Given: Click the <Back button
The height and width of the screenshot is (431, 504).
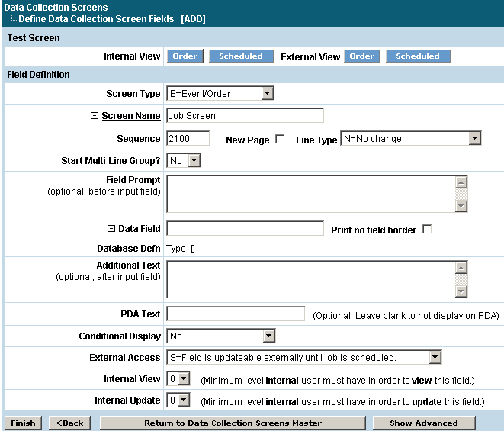Looking at the screenshot, I should tap(69, 423).
